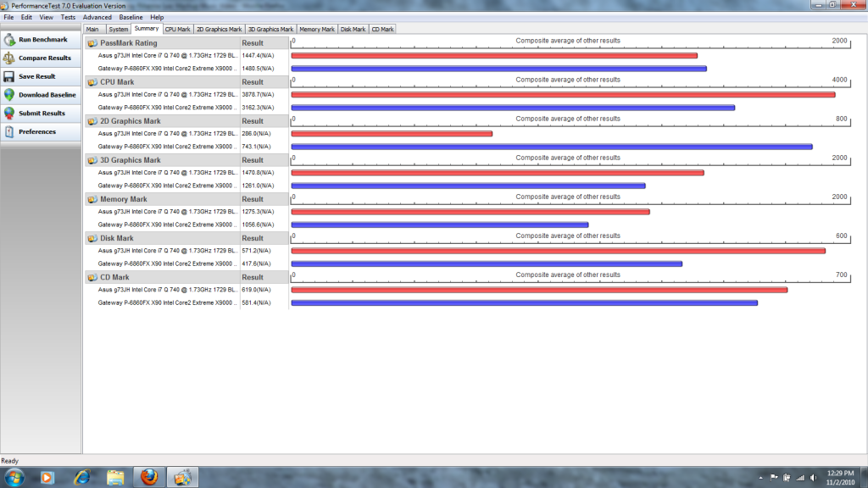Click the Run Benchmark stopwatch icon
The image size is (868, 488).
(9, 40)
